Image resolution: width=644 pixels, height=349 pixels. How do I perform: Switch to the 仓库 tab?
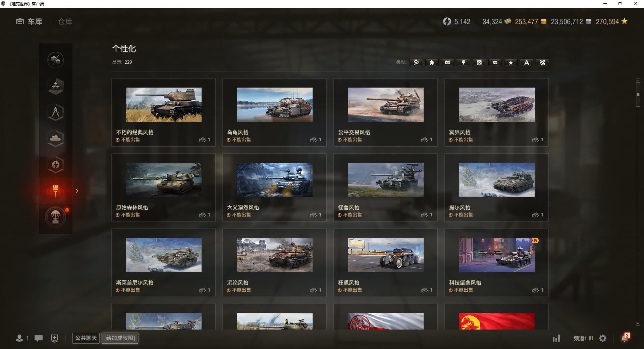[x=65, y=21]
